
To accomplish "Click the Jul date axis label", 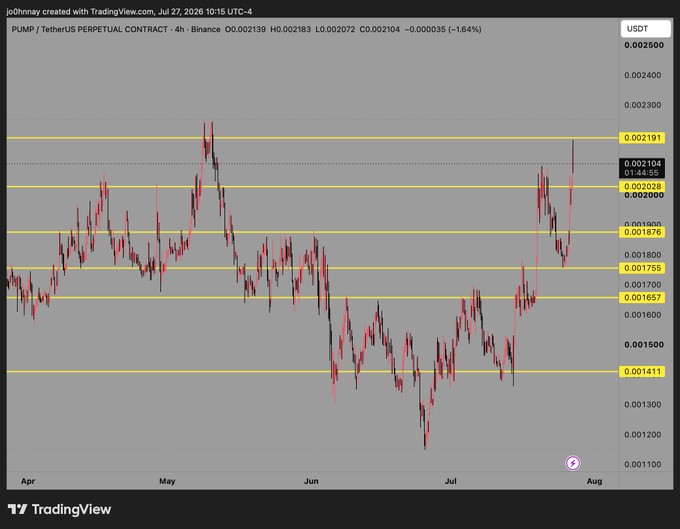I will tap(451, 481).
